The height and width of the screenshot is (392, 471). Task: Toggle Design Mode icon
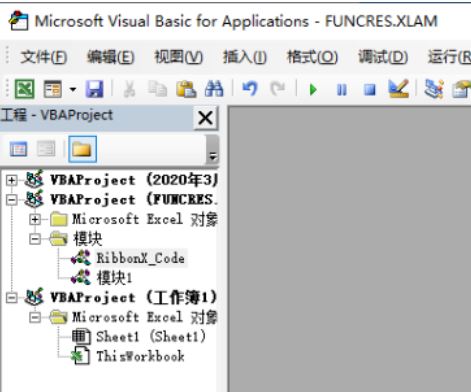(x=399, y=89)
